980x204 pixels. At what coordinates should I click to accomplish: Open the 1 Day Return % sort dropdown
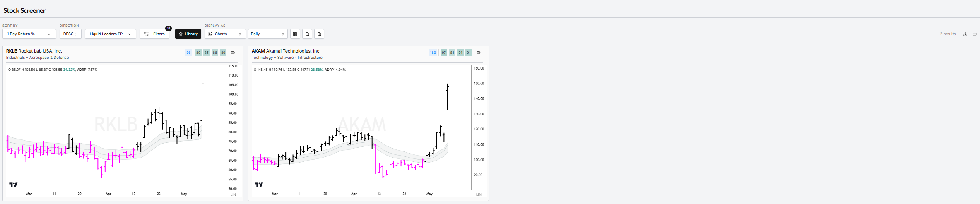(29, 34)
